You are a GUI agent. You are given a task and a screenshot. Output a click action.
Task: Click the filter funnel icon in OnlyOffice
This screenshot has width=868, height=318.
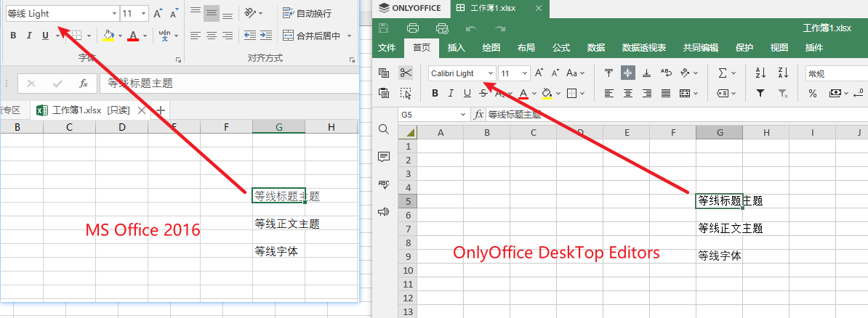(x=760, y=94)
